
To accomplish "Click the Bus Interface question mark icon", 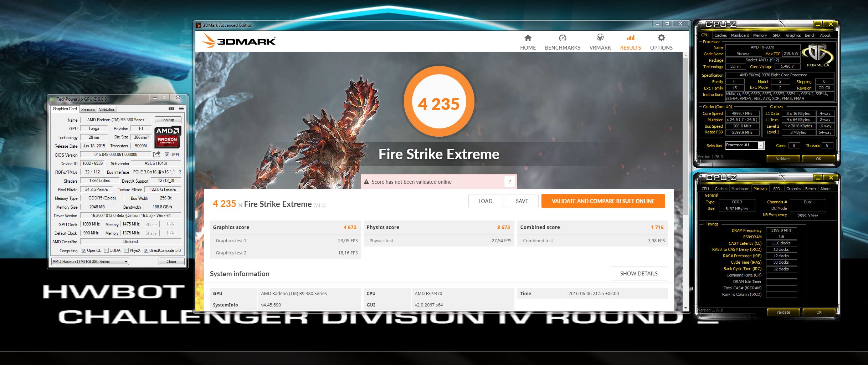I will (x=180, y=172).
